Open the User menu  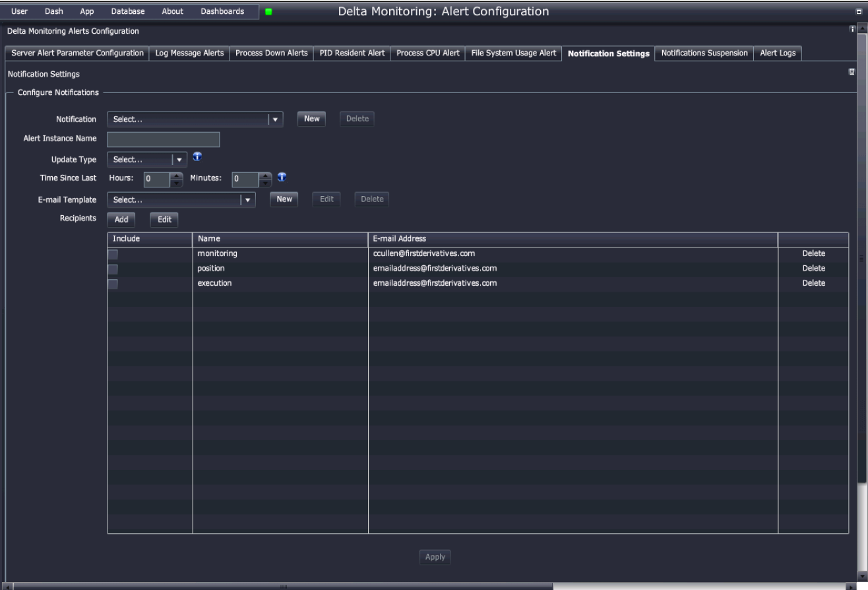[19, 11]
